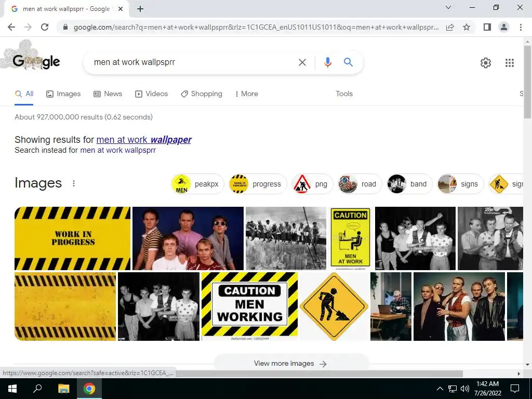Viewport: 532px width, 399px height.
Task: Open the browser side panel
Action: 487,27
